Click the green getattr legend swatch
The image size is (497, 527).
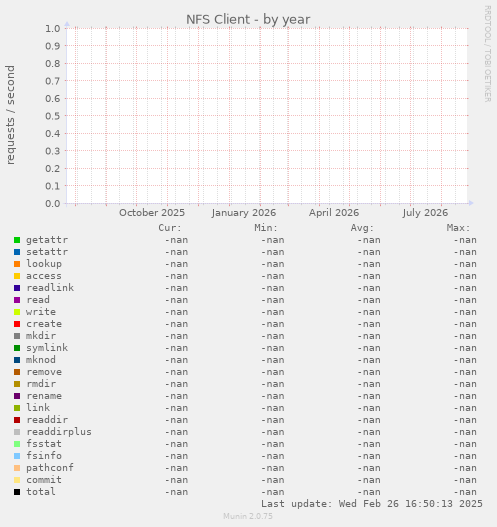[17, 240]
